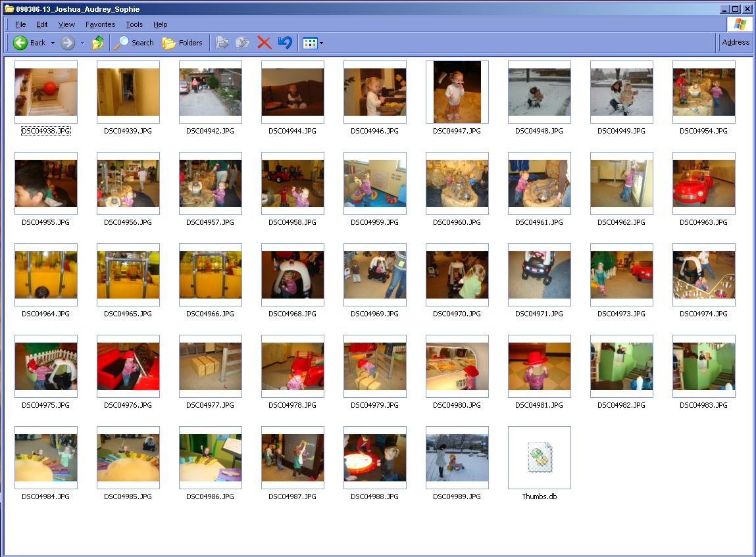Screen dimensions: 756x557
Task: Select thumbnail DSC04939.JPG
Action: click(128, 92)
